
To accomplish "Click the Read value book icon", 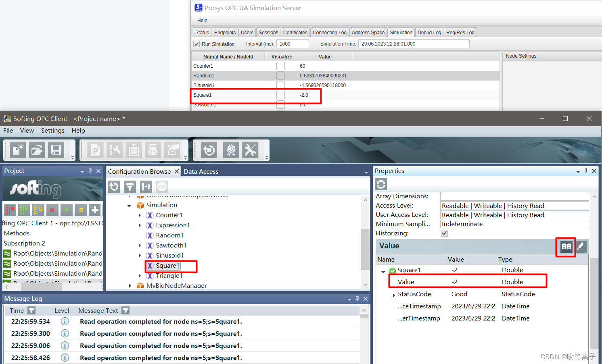I will click(x=566, y=246).
